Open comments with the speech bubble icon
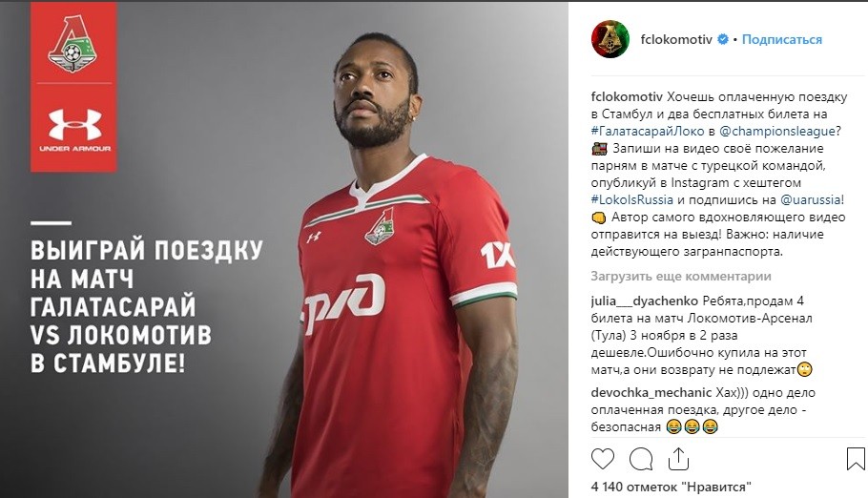868x498 pixels. click(641, 459)
